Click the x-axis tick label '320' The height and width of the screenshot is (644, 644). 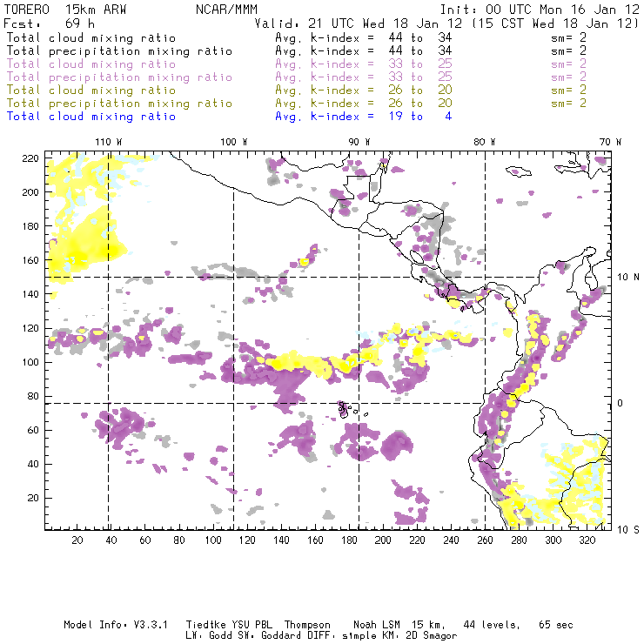[587, 540]
